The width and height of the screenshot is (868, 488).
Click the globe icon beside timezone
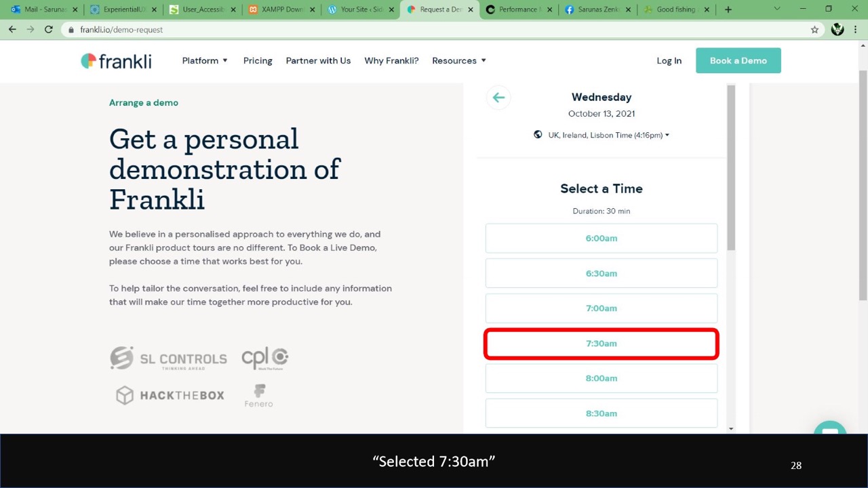tap(538, 135)
